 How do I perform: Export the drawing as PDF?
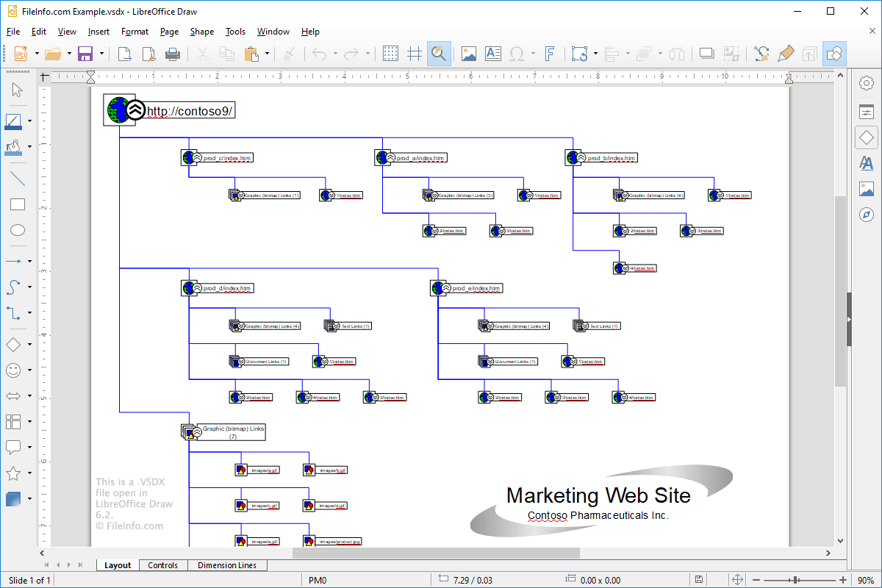coord(149,54)
